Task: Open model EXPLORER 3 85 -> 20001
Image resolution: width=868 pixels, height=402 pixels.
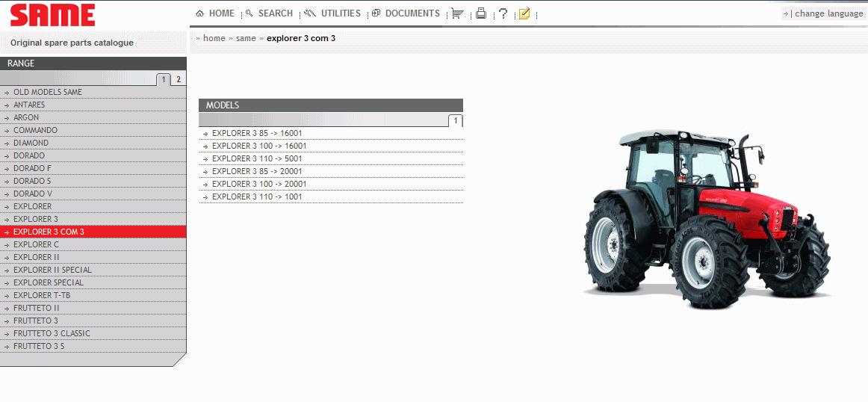Action: 331,172
